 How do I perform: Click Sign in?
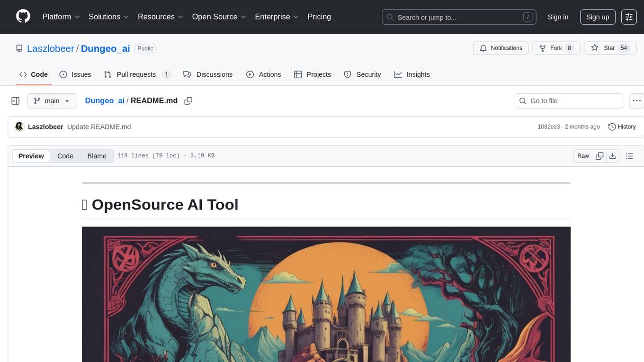pyautogui.click(x=558, y=17)
